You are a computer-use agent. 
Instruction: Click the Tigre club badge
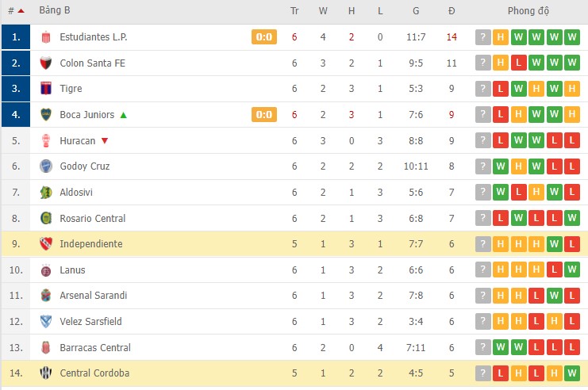tap(45, 89)
